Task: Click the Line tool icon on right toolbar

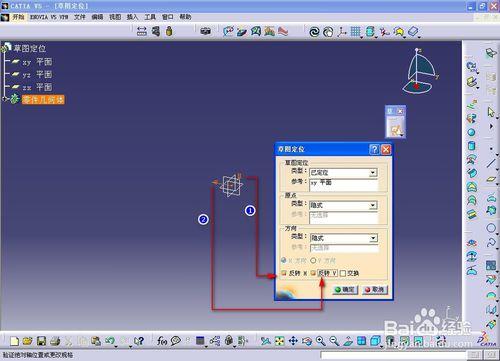Action: pos(491,163)
